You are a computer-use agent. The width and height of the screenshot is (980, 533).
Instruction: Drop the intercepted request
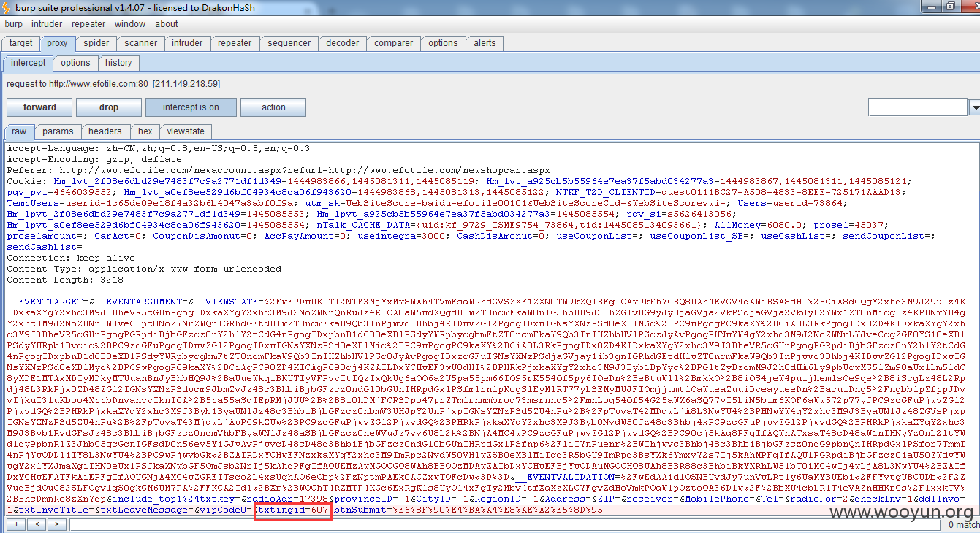(109, 107)
